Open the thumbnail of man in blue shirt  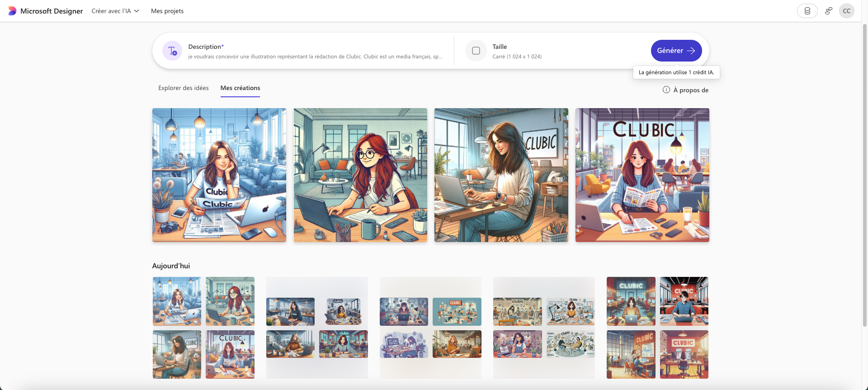click(x=684, y=301)
